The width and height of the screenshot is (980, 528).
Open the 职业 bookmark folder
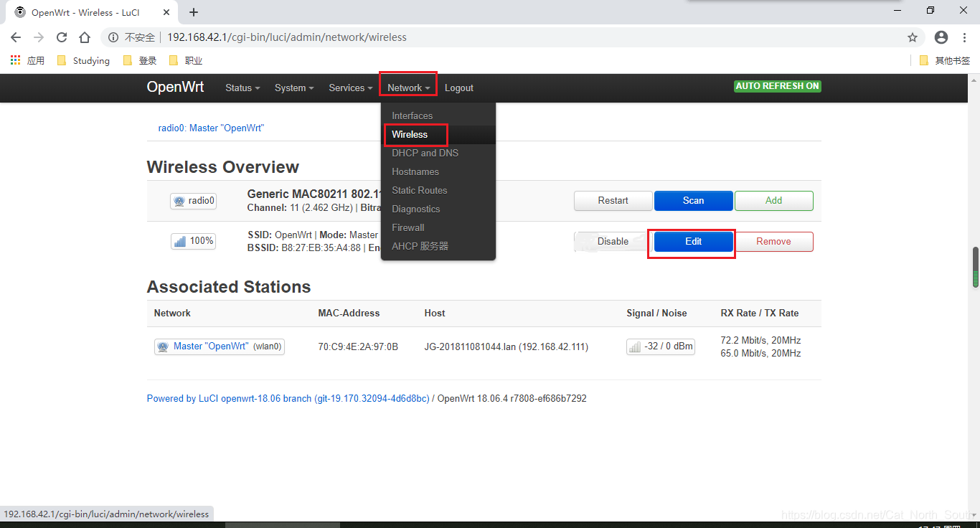[x=185, y=60]
